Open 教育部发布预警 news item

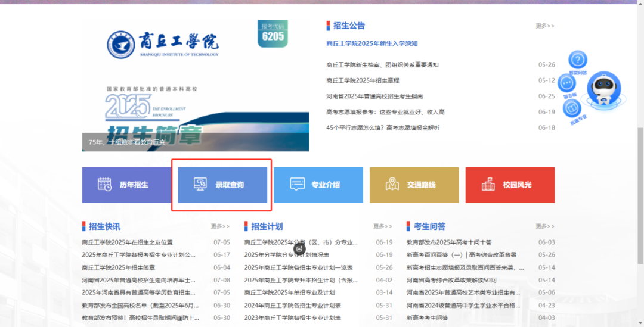[x=141, y=318]
